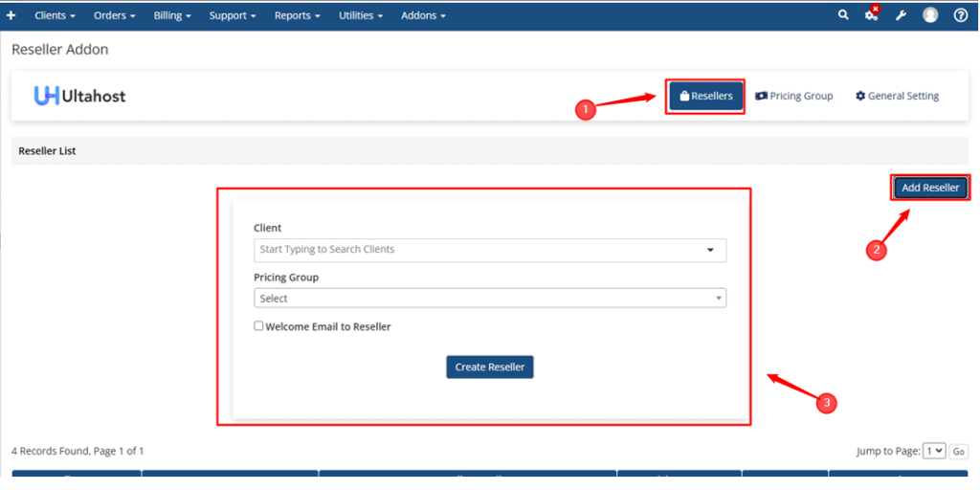The image size is (980, 490).
Task: Open the help question mark icon
Action: click(960, 15)
